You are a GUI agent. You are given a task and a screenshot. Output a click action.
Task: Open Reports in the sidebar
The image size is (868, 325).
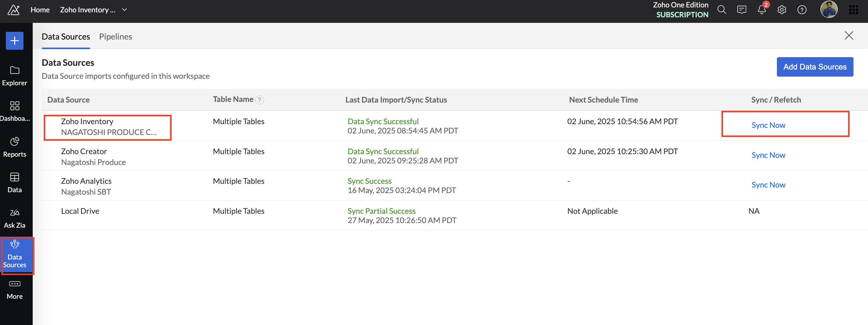[x=15, y=147]
